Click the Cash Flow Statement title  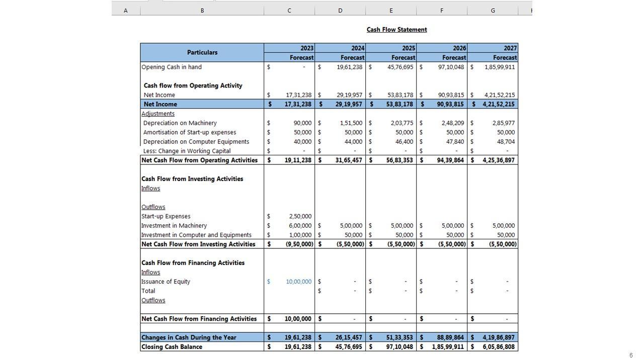(396, 30)
